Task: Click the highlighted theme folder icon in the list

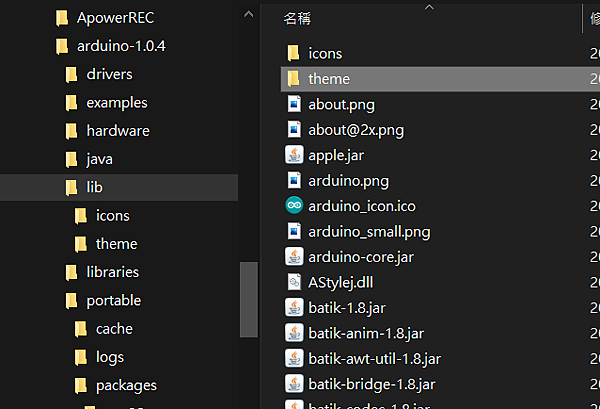Action: click(293, 79)
